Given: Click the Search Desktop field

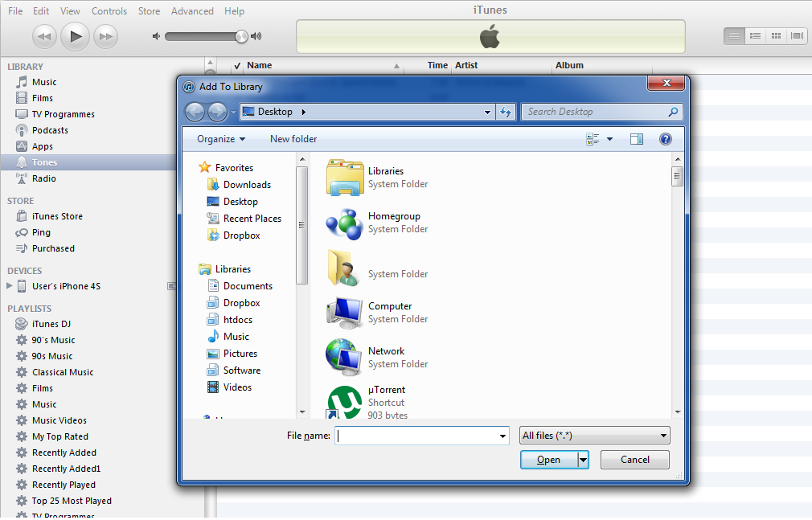Looking at the screenshot, I should pyautogui.click(x=601, y=112).
